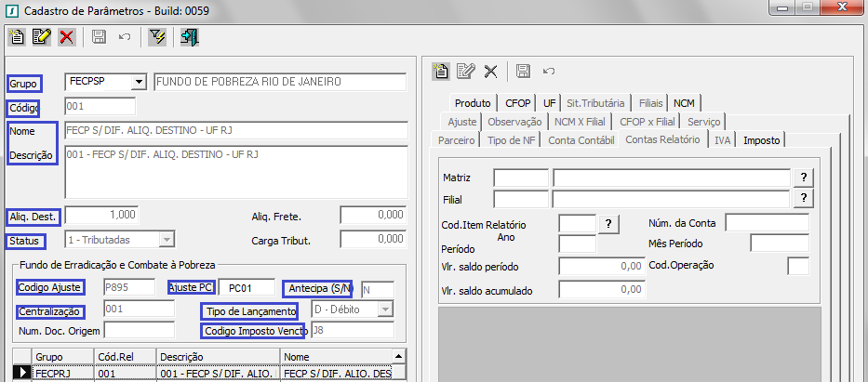Click the Cód.Rel column header in grid

coord(125,357)
